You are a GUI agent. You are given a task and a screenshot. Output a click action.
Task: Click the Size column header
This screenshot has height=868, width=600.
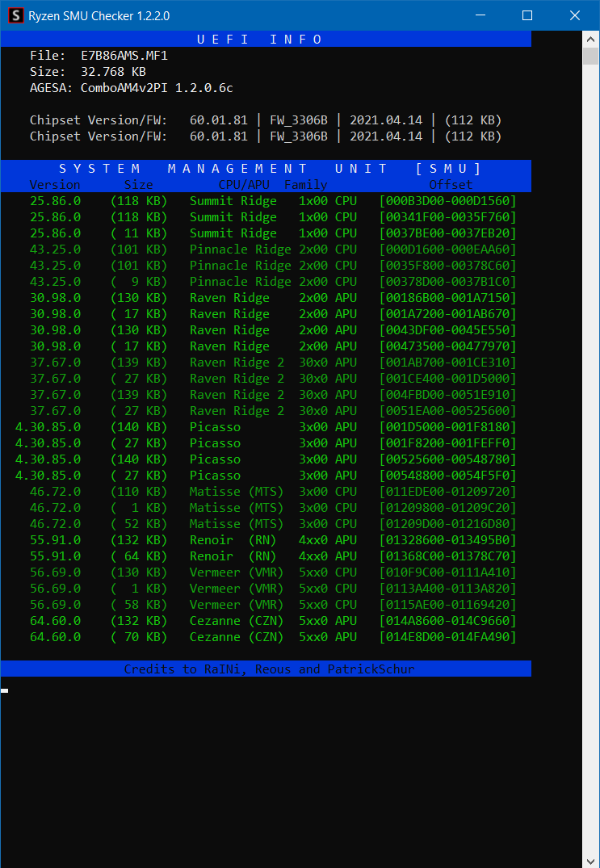point(138,184)
